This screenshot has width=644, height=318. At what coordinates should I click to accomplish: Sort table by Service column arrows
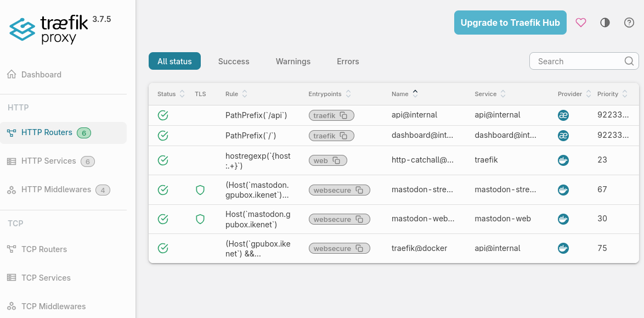pos(502,94)
